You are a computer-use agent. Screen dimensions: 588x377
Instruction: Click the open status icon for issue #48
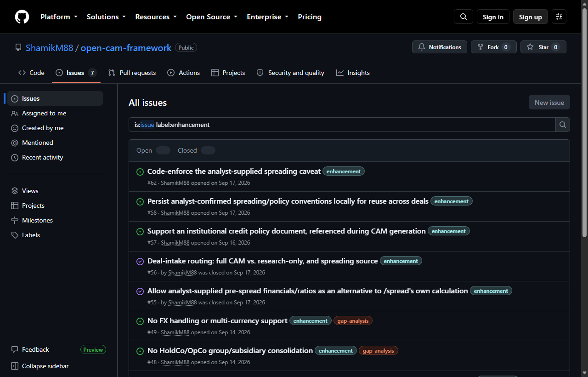(140, 351)
